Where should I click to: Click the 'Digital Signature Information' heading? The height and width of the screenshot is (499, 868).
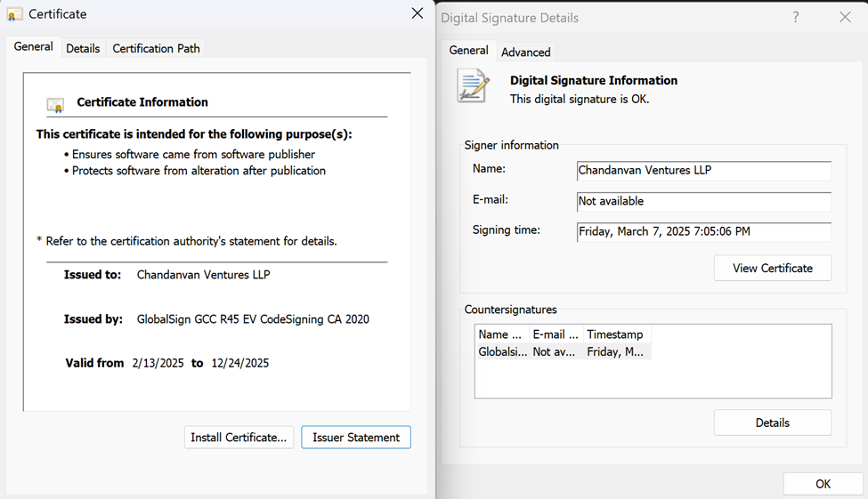594,81
